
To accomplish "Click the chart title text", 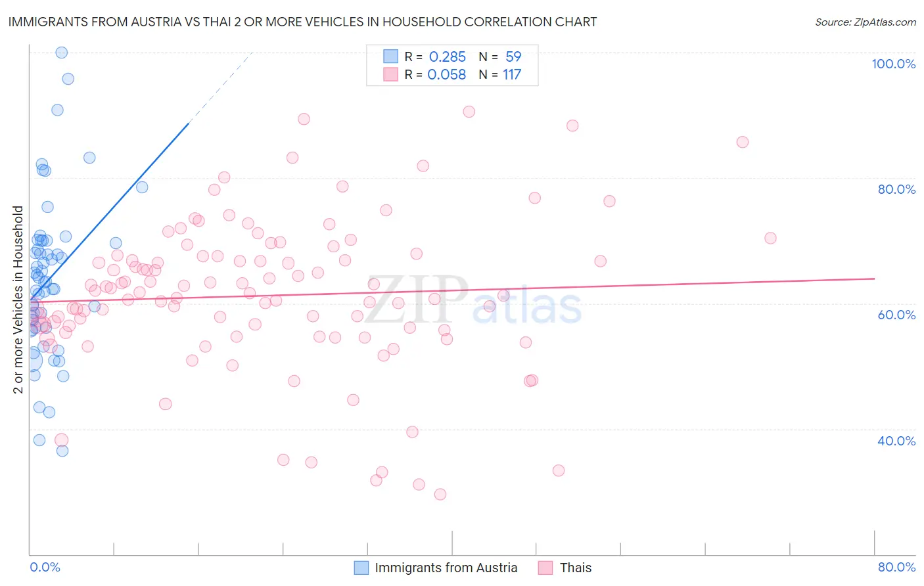I will point(302,22).
